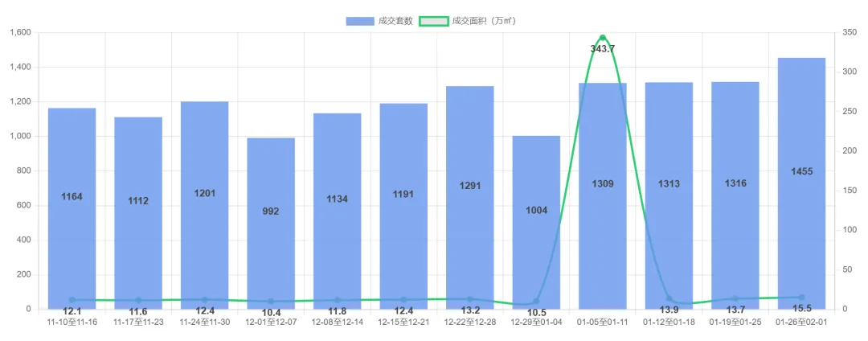868x341 pixels.
Task: Click right axis tick 50
Action: pos(848,269)
